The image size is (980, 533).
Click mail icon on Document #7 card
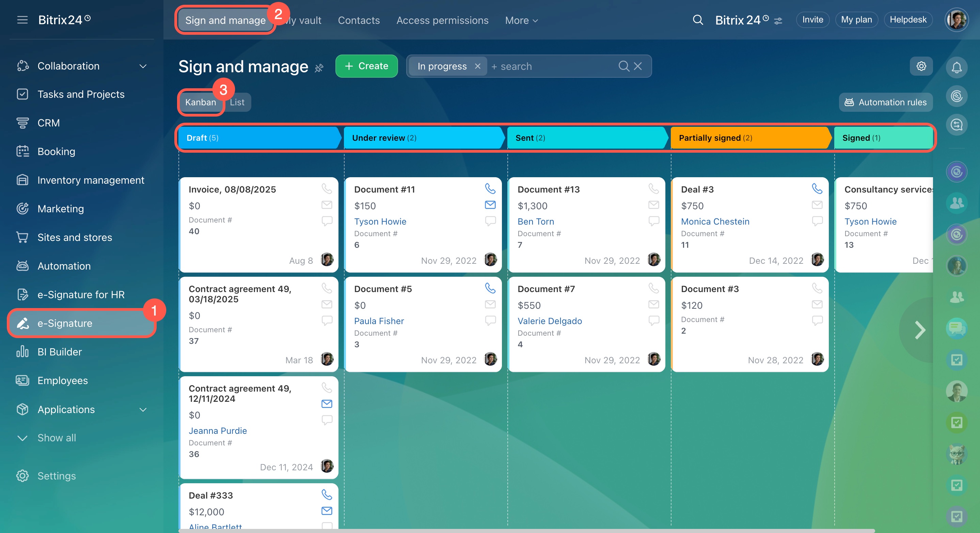[653, 304]
